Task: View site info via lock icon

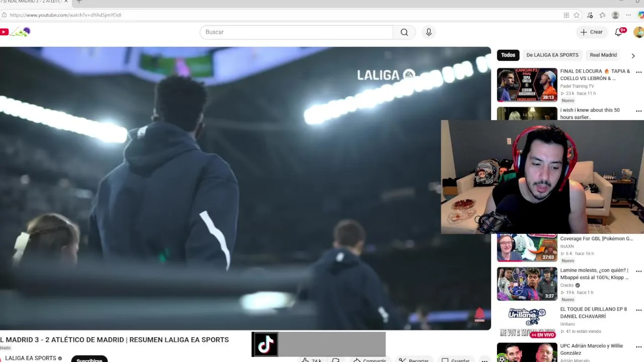Action: click(x=4, y=15)
